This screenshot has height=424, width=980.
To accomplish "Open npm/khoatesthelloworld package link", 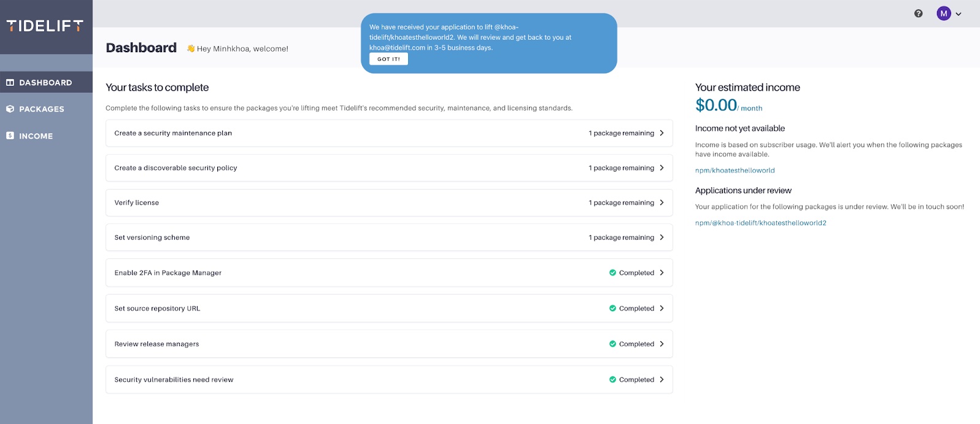I will click(x=735, y=171).
